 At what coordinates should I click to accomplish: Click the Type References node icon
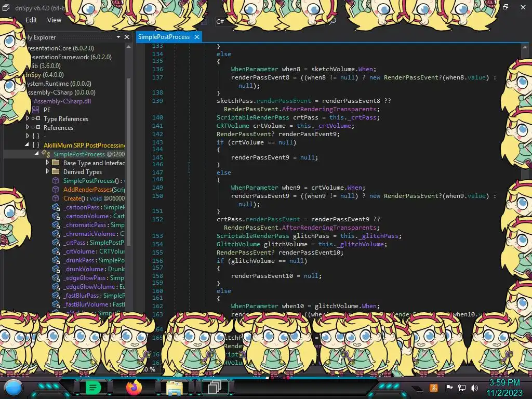click(x=36, y=118)
